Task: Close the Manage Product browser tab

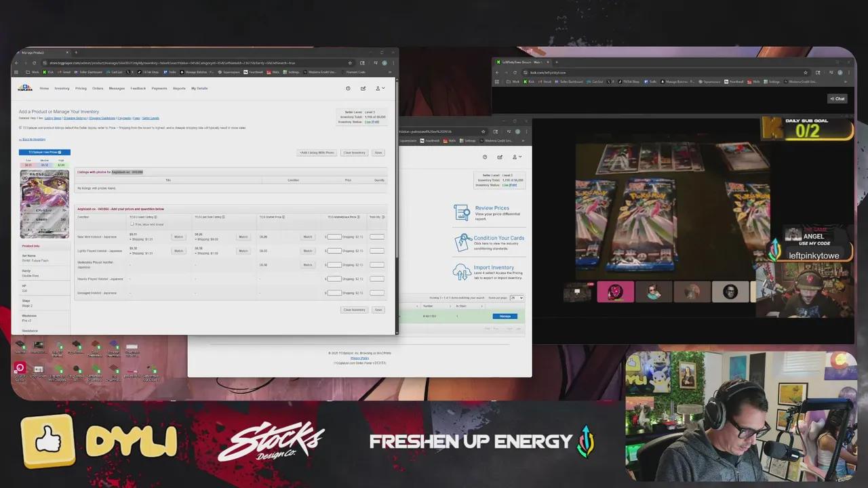Action: 68,52
